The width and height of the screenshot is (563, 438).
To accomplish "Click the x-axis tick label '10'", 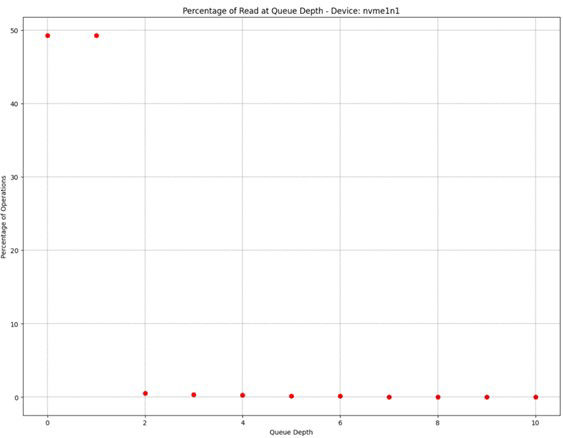I will (535, 423).
